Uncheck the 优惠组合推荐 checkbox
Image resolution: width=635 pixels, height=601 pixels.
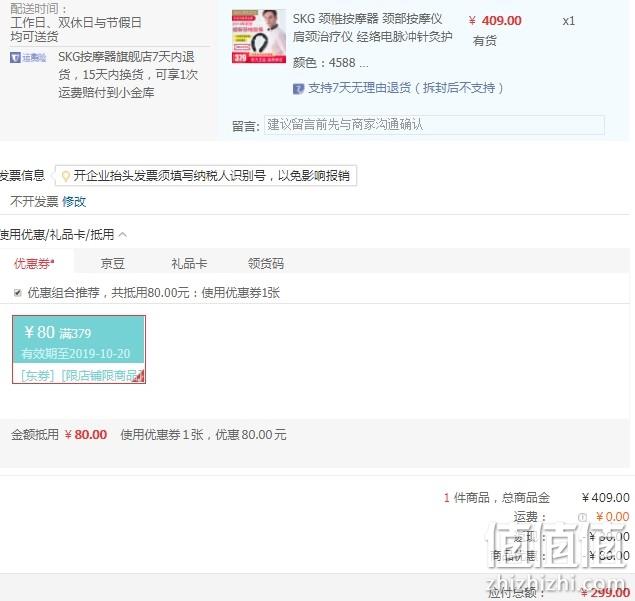(x=17, y=292)
